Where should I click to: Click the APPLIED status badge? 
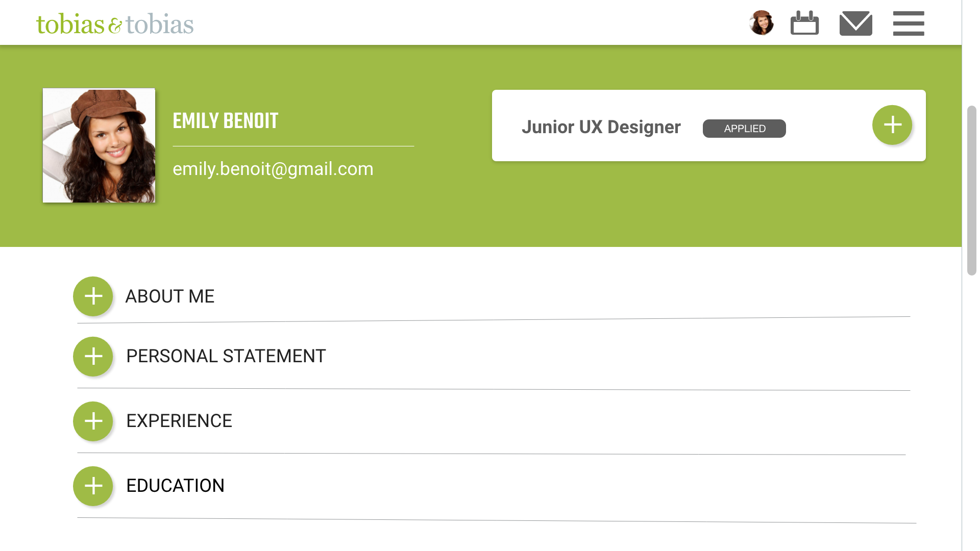point(744,129)
